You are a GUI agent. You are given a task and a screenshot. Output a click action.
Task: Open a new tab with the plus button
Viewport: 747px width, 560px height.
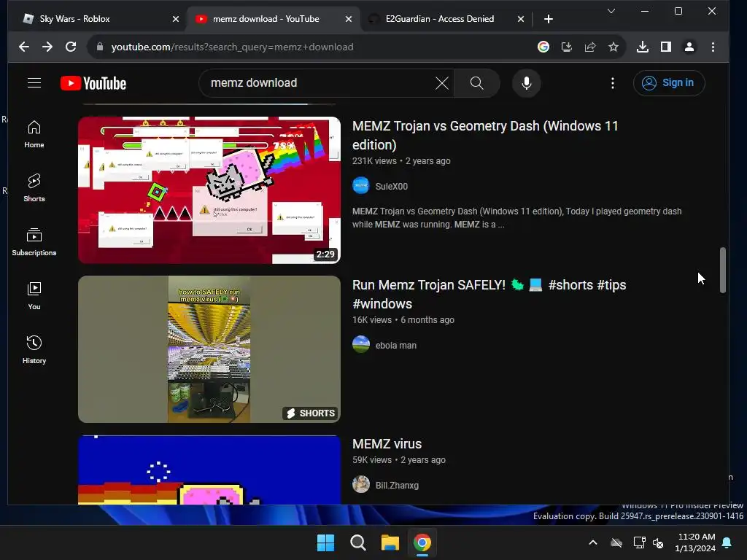549,19
